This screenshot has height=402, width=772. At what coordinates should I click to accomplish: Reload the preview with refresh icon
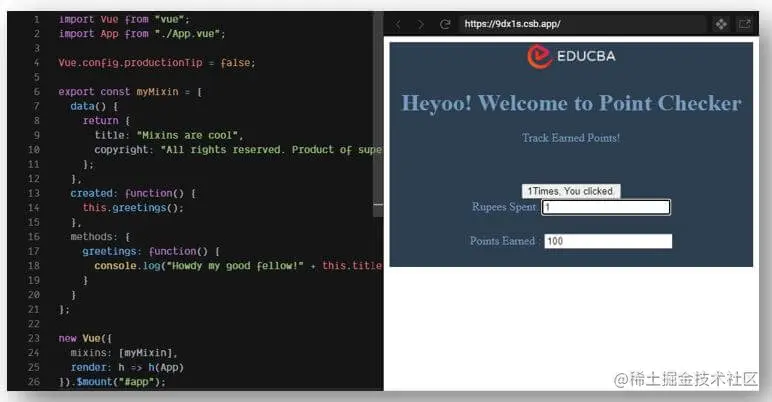point(445,24)
